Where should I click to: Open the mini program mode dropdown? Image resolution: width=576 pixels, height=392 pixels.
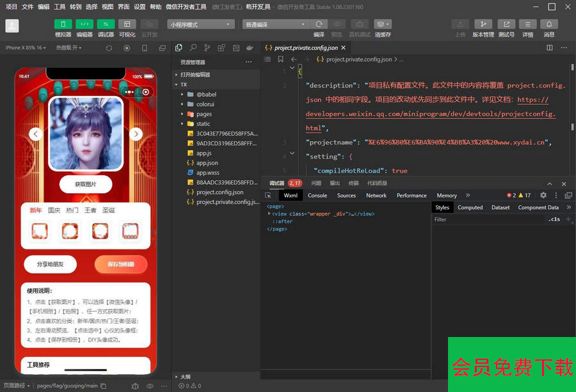[x=200, y=24]
